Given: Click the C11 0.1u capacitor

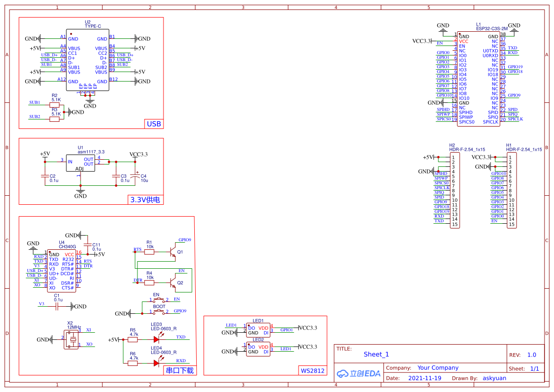Looking at the screenshot, I should (88, 244).
